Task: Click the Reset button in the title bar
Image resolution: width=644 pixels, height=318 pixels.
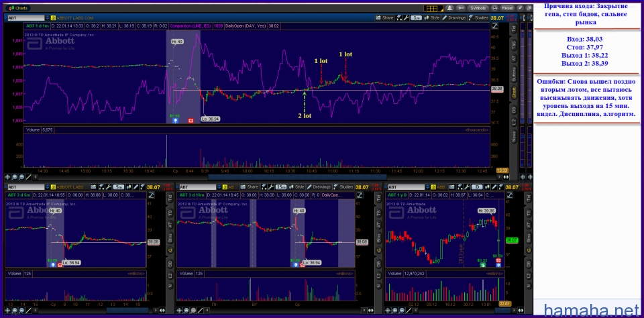Action: (507, 7)
